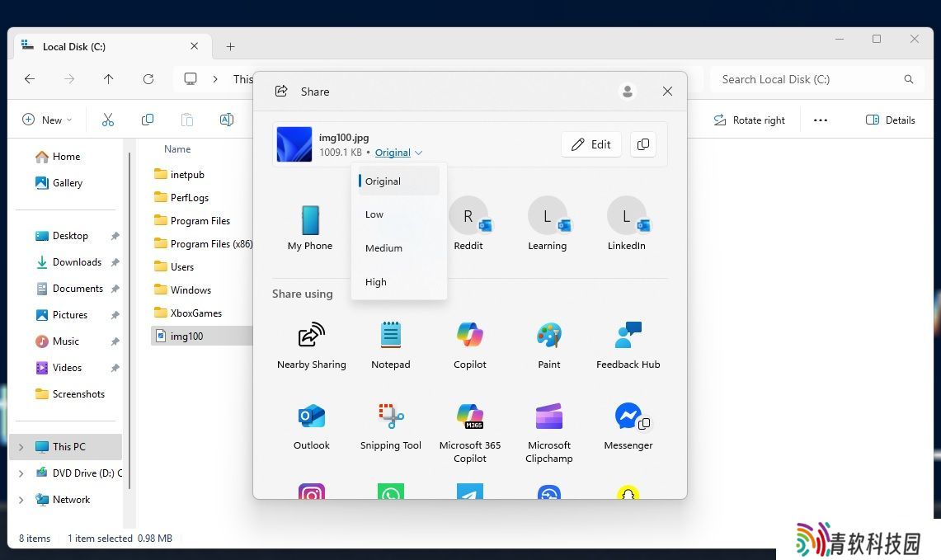This screenshot has width=941, height=560.
Task: Collapse the Original quality dropdown
Action: 398,153
